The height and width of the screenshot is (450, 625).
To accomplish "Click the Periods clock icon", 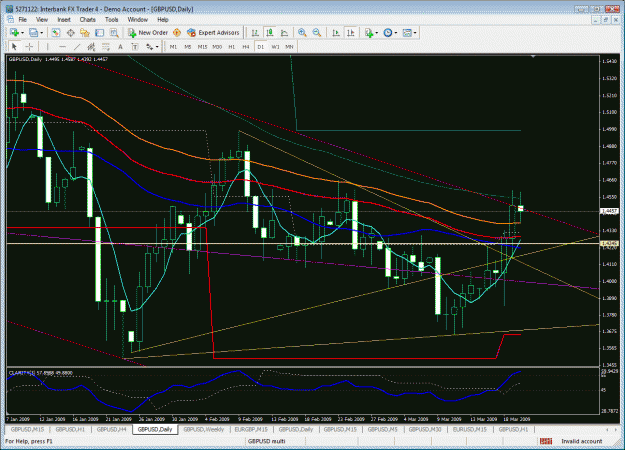I will pyautogui.click(x=387, y=33).
